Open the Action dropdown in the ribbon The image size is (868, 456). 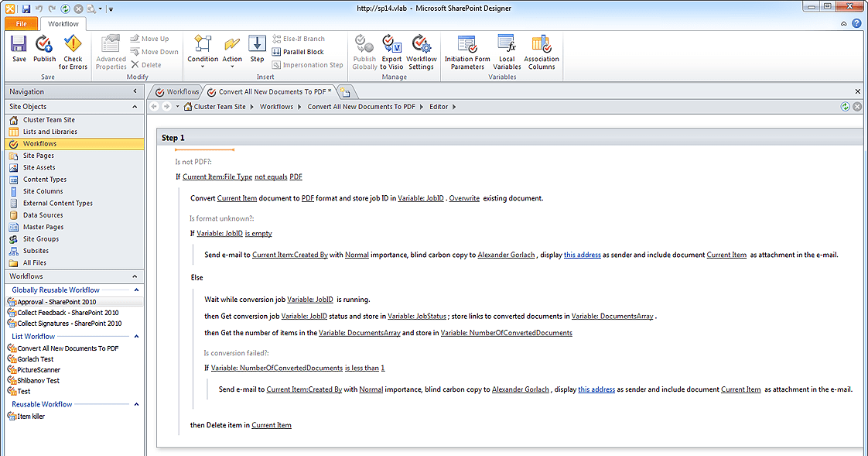point(232,53)
